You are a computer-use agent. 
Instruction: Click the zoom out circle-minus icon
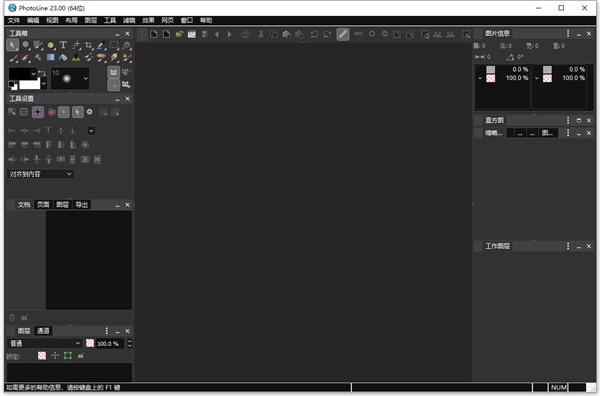[x=385, y=34]
